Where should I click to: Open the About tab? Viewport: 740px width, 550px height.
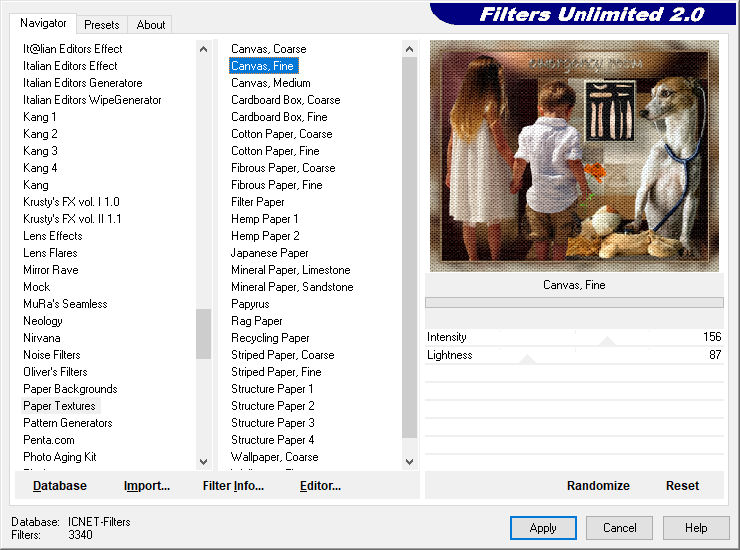(151, 25)
